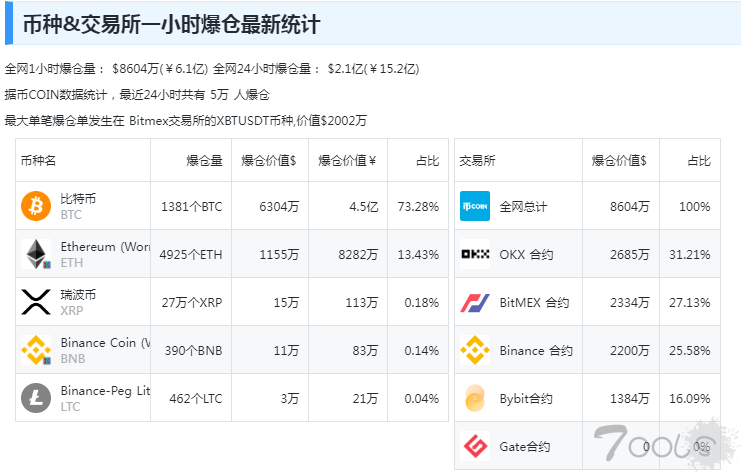Click the 6304万 value cell
The image size is (741, 476).
279,207
